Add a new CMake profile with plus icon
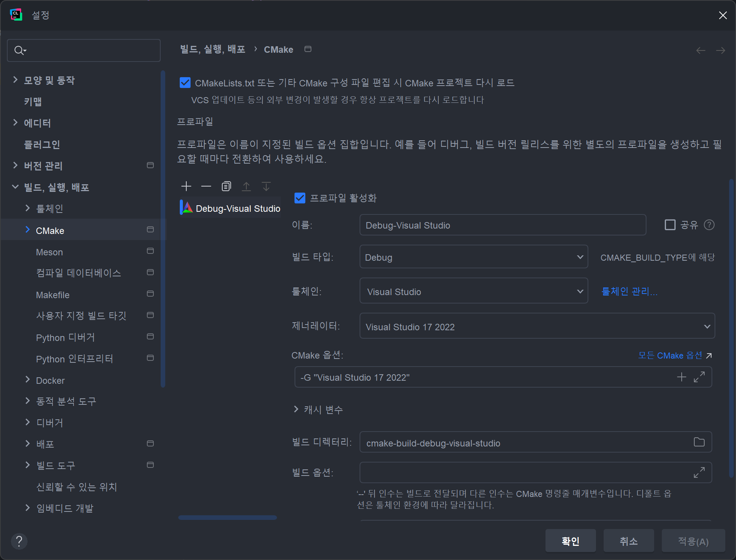This screenshot has height=560, width=736. (x=186, y=186)
